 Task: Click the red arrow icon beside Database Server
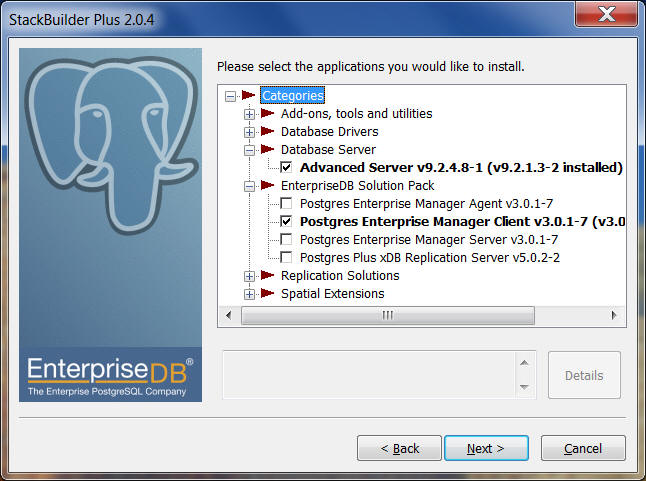(267, 149)
